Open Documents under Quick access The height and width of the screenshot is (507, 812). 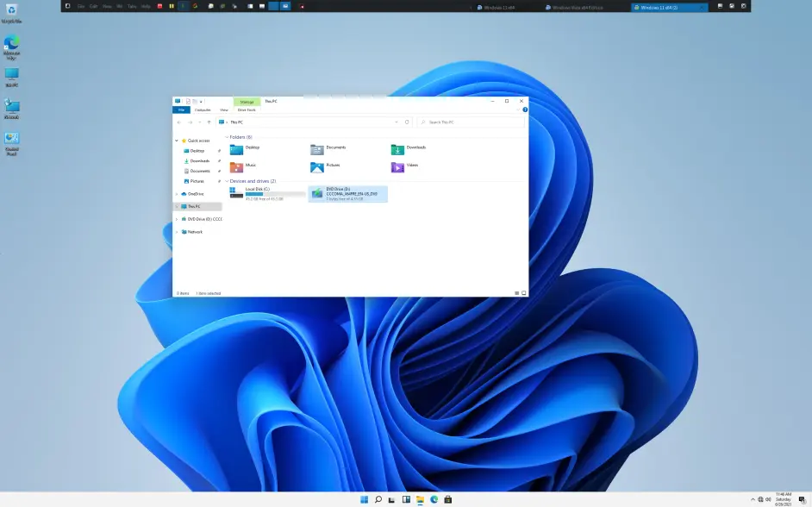pyautogui.click(x=199, y=171)
